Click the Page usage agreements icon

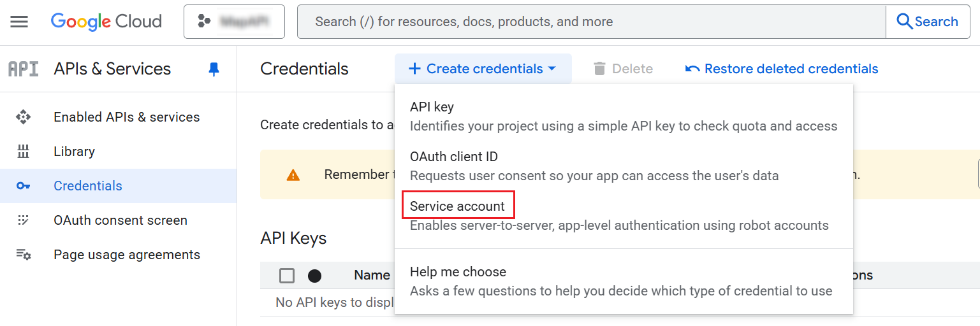point(24,255)
